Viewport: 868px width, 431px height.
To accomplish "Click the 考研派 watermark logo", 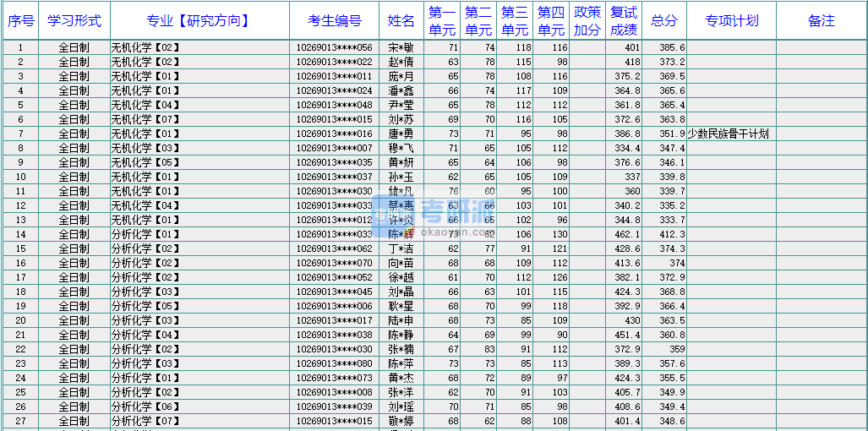I will [x=439, y=218].
